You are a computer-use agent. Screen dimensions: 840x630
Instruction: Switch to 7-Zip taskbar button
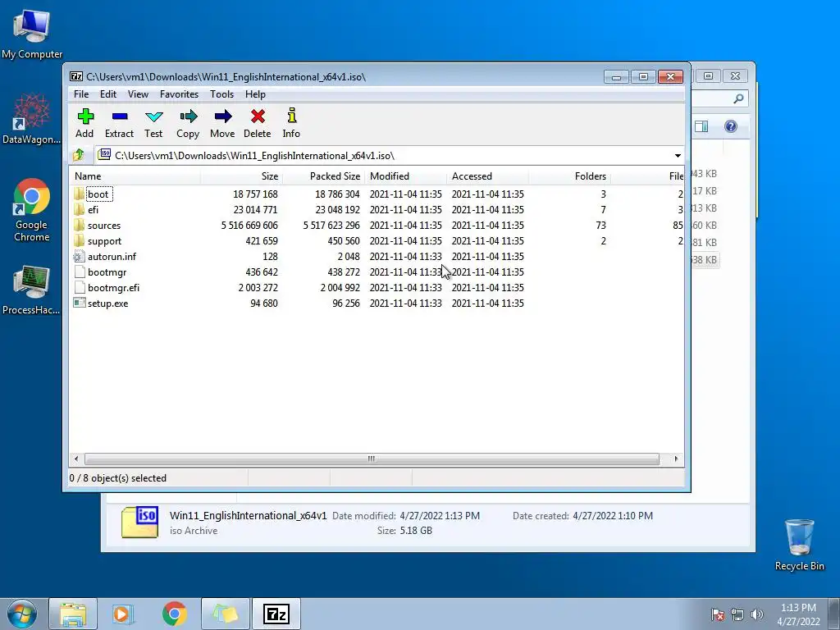click(x=276, y=614)
